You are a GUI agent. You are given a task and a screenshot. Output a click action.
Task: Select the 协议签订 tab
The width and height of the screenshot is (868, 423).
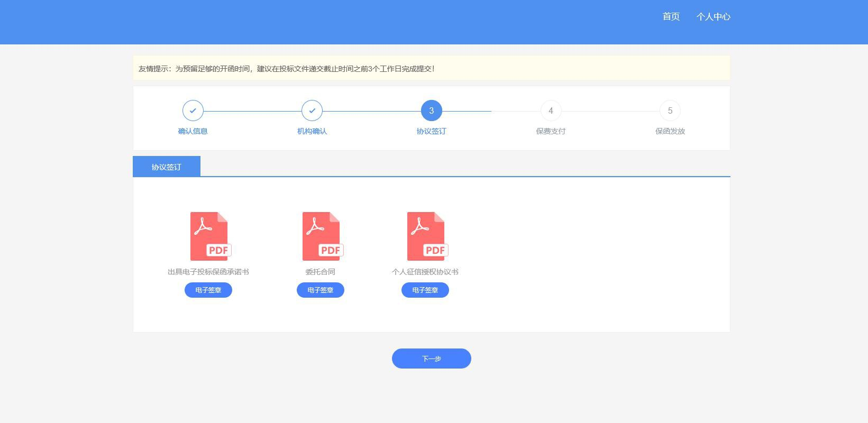pos(167,167)
